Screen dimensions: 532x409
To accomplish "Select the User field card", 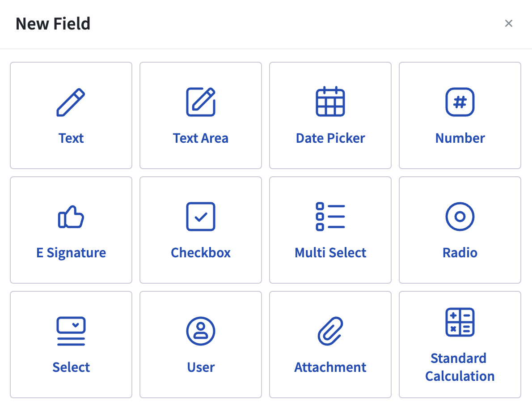I will [200, 344].
